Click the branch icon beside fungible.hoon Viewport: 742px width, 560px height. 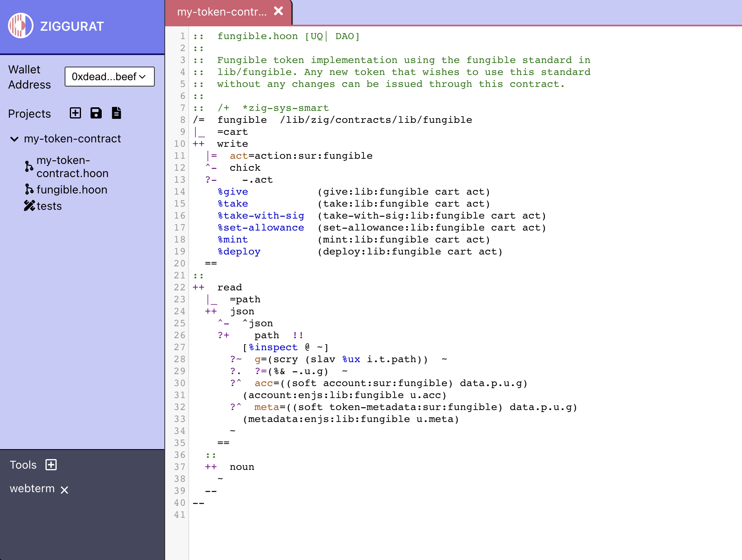pos(29,189)
